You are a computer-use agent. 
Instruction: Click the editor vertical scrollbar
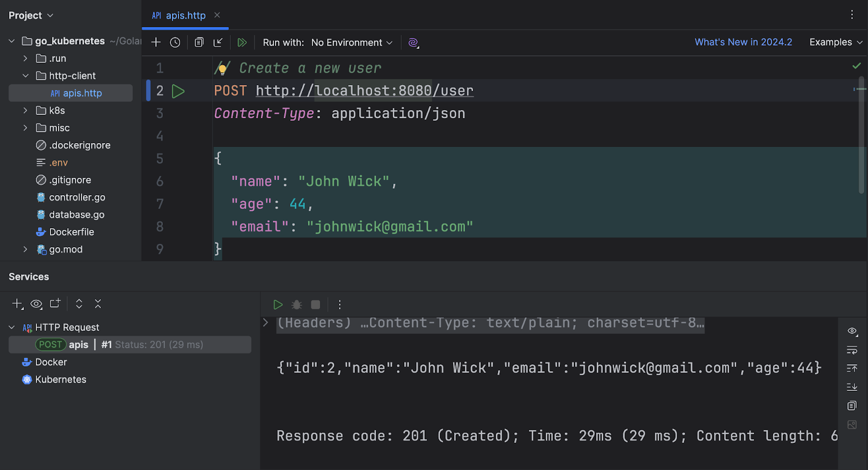(x=861, y=136)
